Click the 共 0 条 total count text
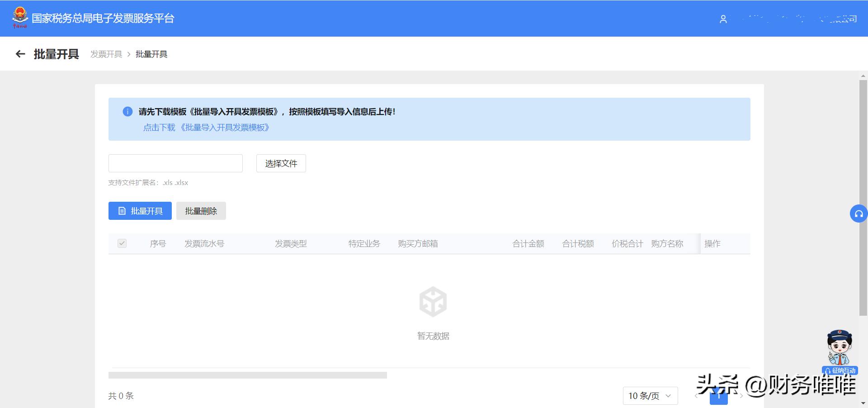 (x=121, y=396)
